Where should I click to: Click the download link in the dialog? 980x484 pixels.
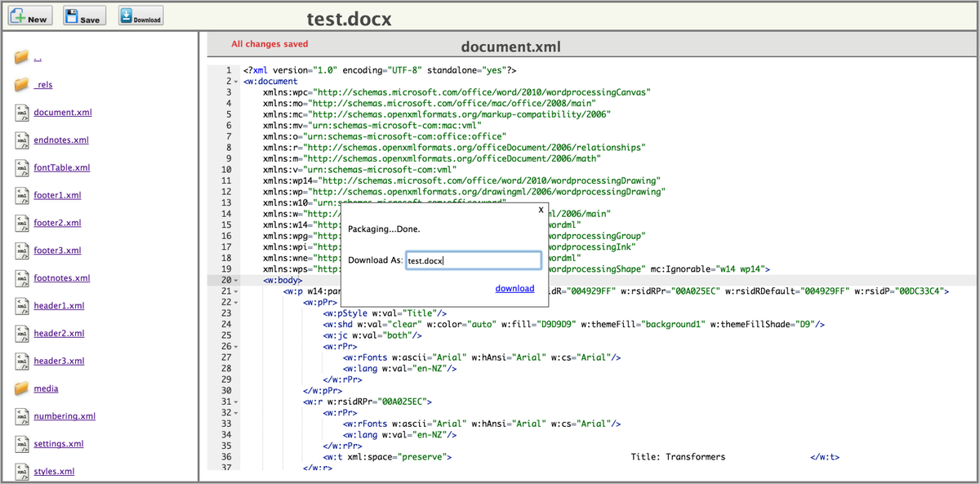click(x=514, y=288)
